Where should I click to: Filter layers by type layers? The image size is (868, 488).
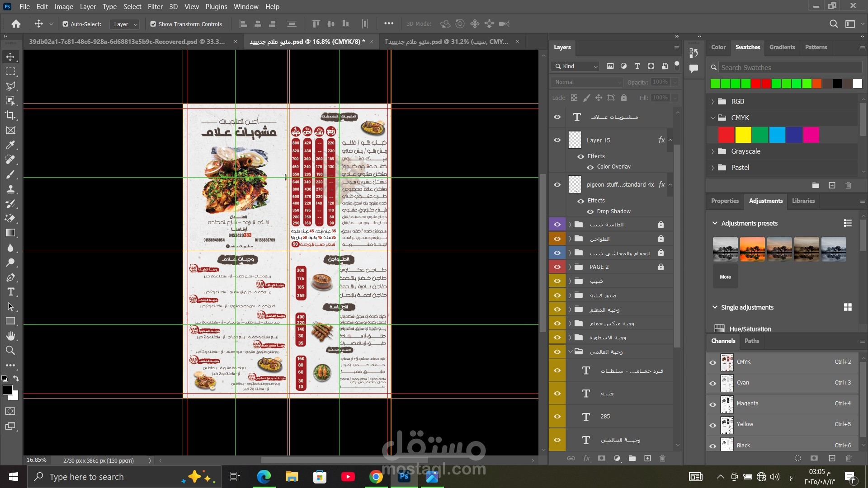click(x=637, y=66)
